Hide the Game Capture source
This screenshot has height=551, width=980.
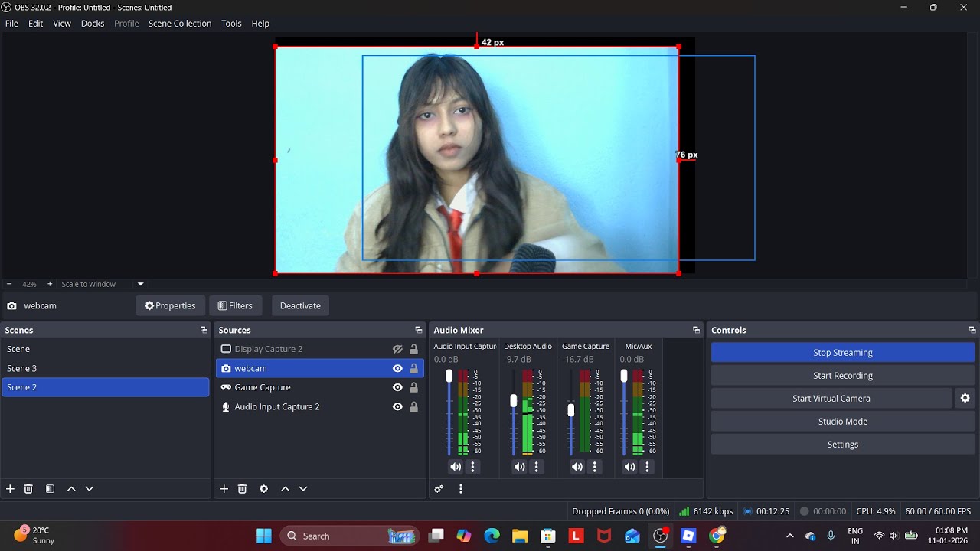(x=397, y=387)
